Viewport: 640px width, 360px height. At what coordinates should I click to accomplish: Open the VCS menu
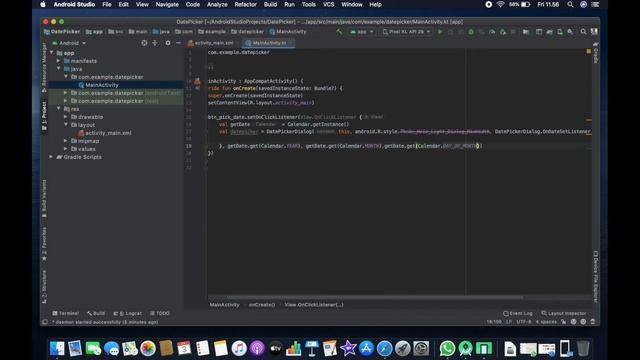pos(329,4)
